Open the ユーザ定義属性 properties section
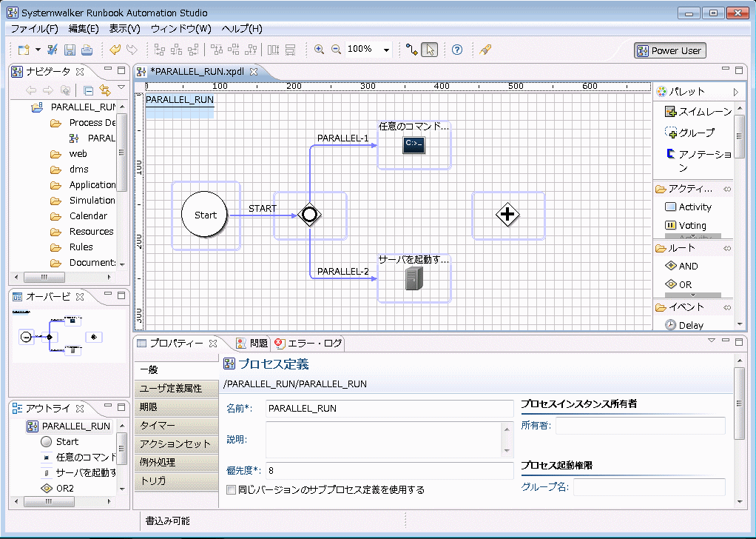This screenshot has width=756, height=539. point(176,389)
